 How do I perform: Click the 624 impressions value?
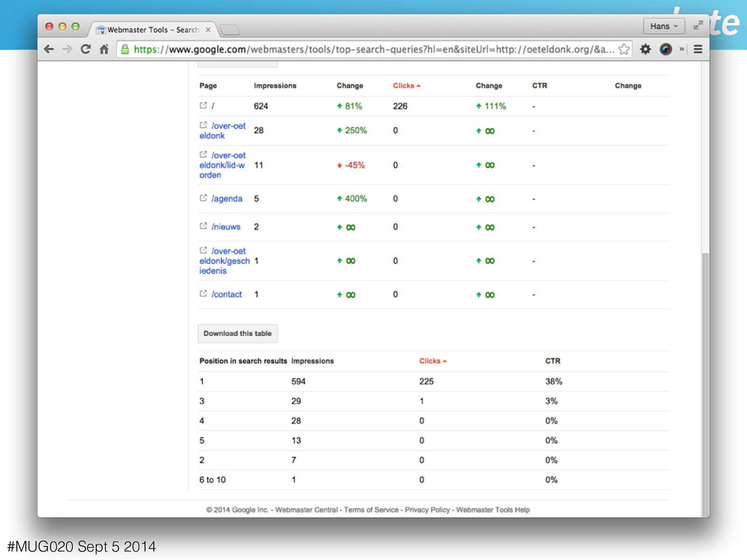tap(261, 106)
